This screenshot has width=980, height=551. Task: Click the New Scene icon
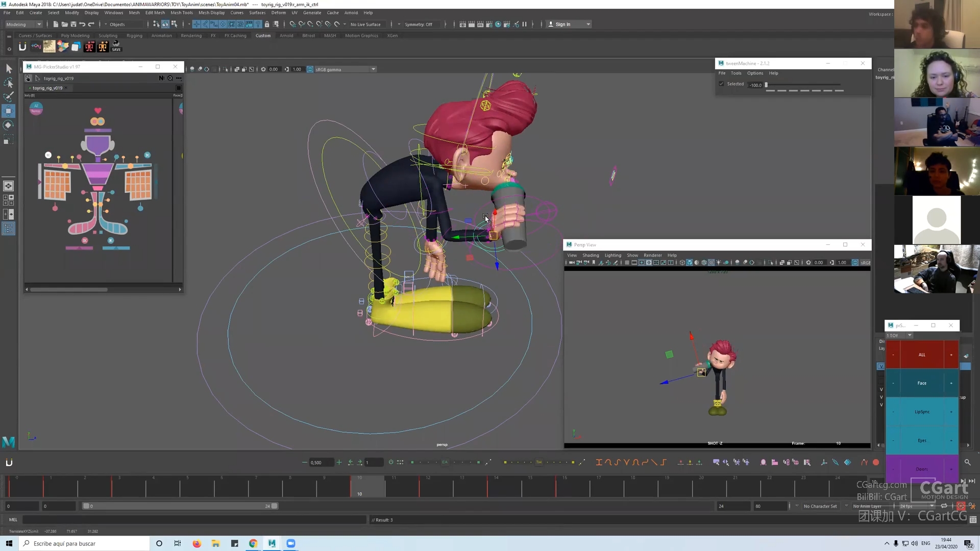point(56,24)
